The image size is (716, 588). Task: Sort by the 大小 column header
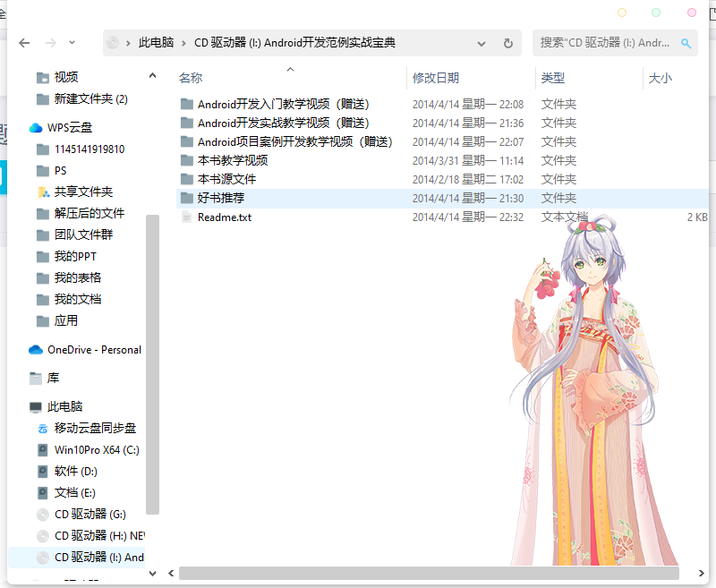(661, 78)
